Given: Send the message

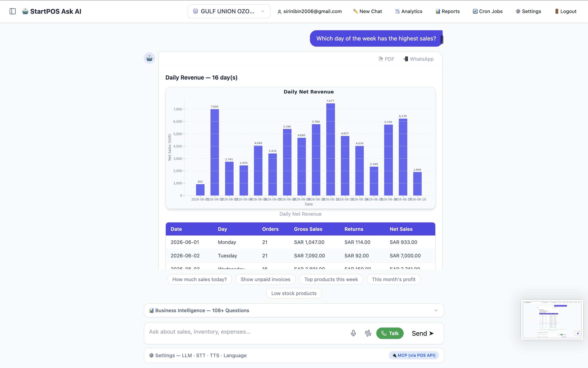Looking at the screenshot, I should 423,333.
